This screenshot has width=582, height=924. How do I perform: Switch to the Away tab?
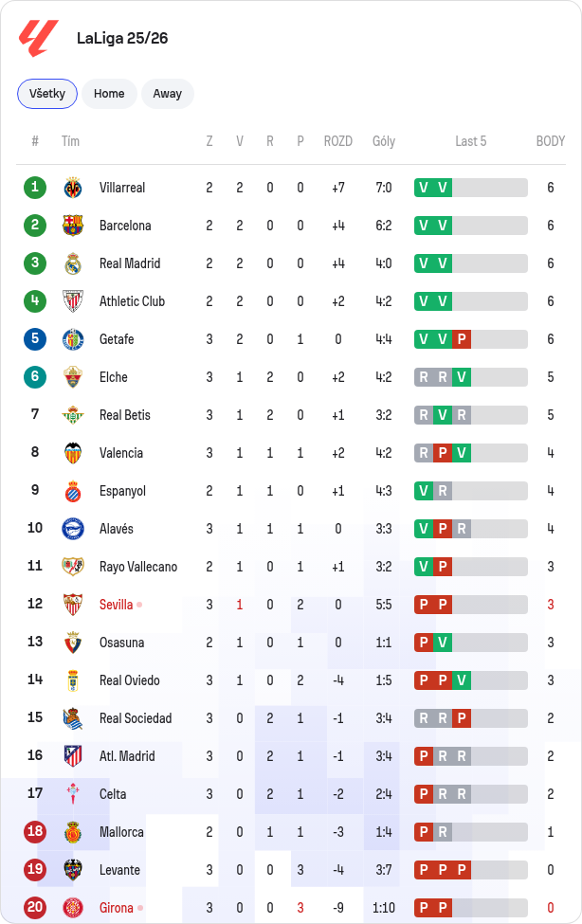point(168,94)
